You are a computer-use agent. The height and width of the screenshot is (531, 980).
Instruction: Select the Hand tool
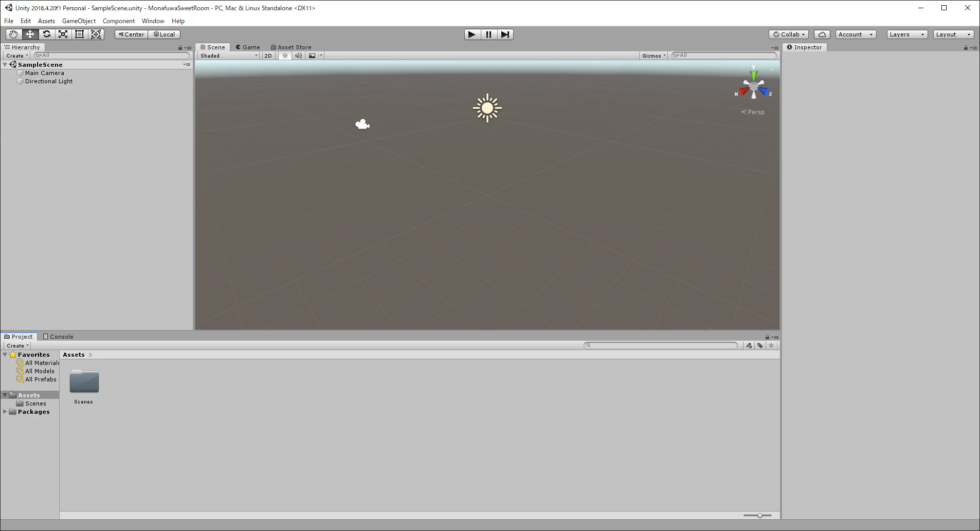tap(13, 34)
